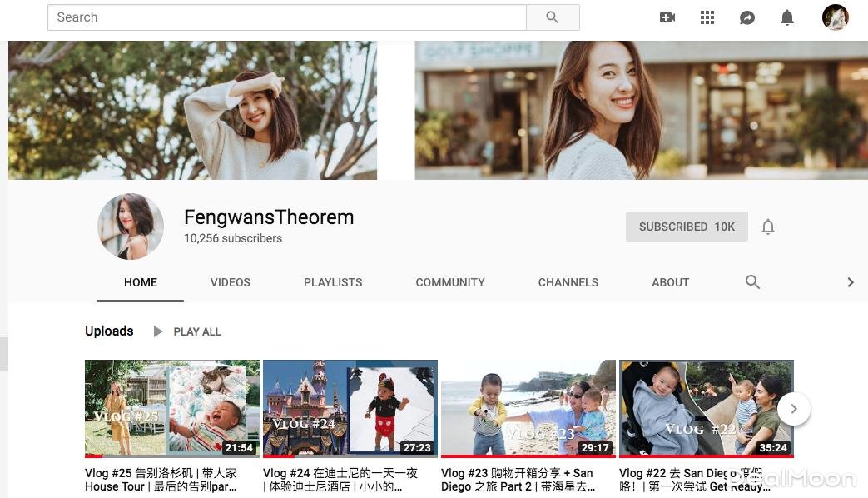Open the messages share icon
The height and width of the screenshot is (498, 868).
pyautogui.click(x=747, y=17)
